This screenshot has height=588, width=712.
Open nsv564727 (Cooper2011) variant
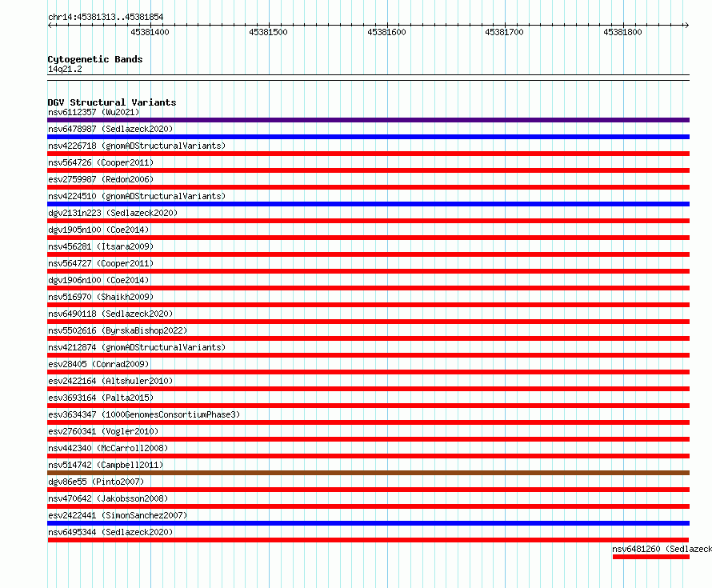coord(101,263)
